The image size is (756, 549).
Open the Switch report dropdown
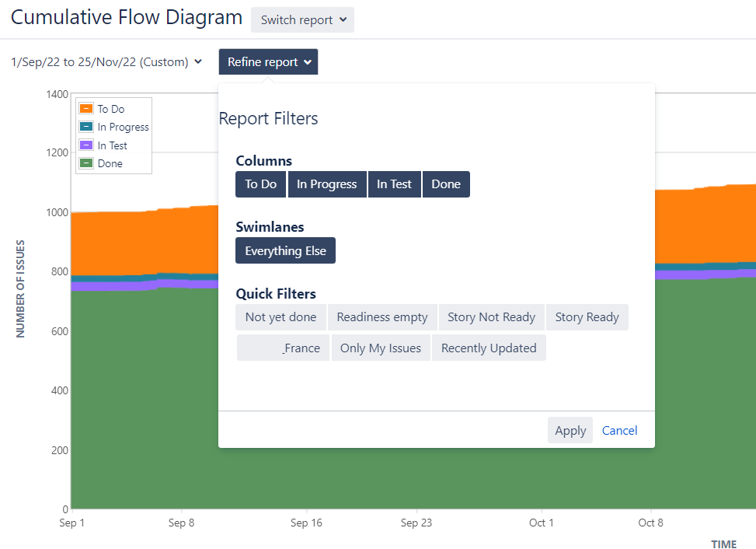302,20
